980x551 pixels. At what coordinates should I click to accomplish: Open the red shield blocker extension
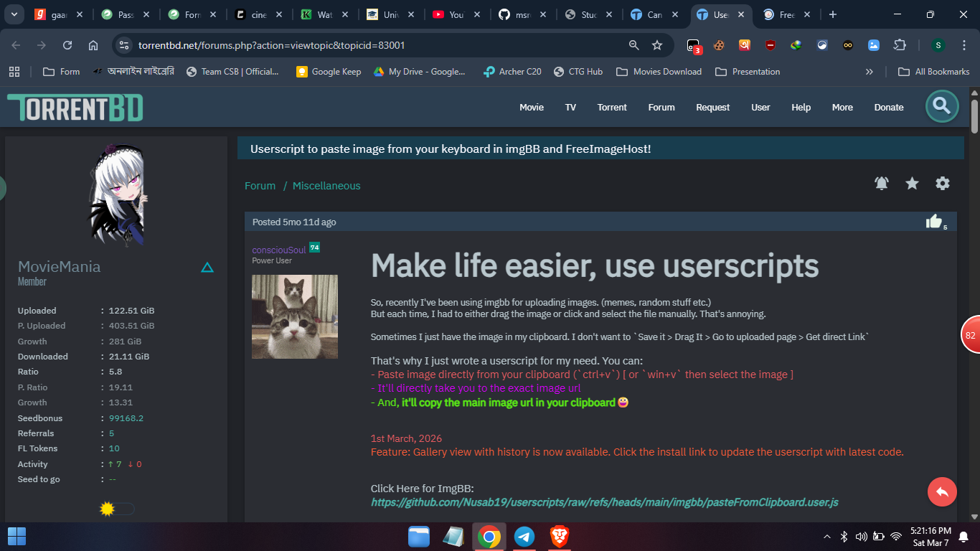click(771, 45)
